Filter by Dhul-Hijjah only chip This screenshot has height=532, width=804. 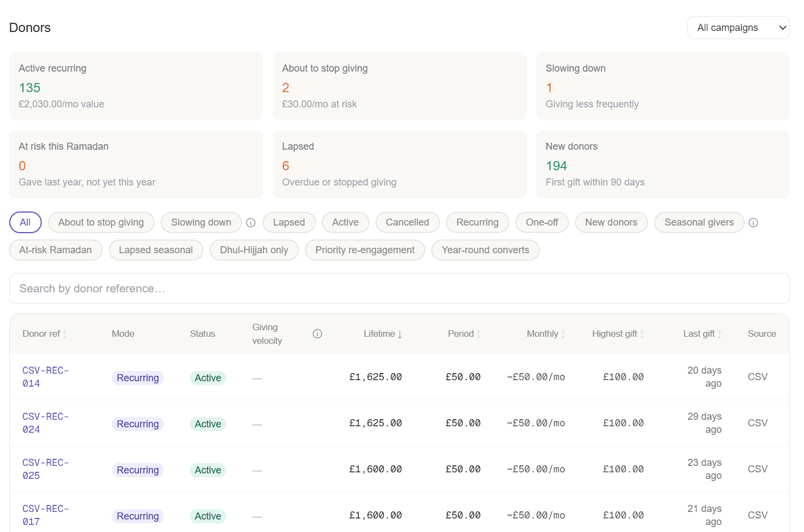[254, 250]
